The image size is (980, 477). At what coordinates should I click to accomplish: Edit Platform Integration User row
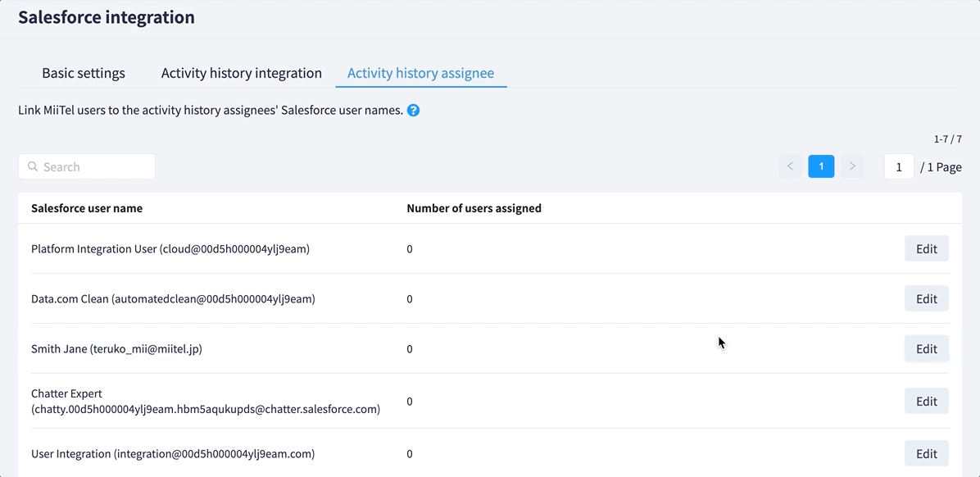pos(926,249)
